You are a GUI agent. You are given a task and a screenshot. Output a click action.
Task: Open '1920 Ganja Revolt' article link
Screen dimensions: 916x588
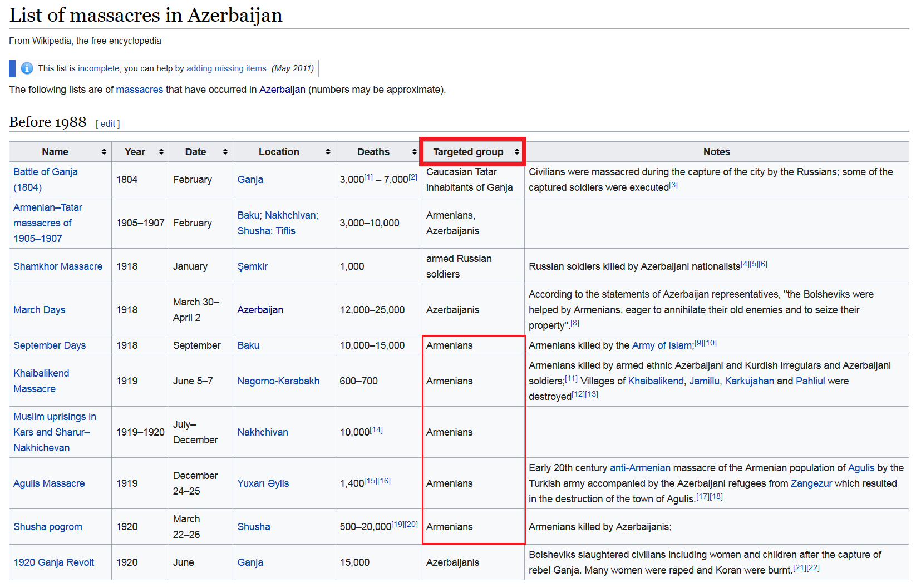pos(54,562)
